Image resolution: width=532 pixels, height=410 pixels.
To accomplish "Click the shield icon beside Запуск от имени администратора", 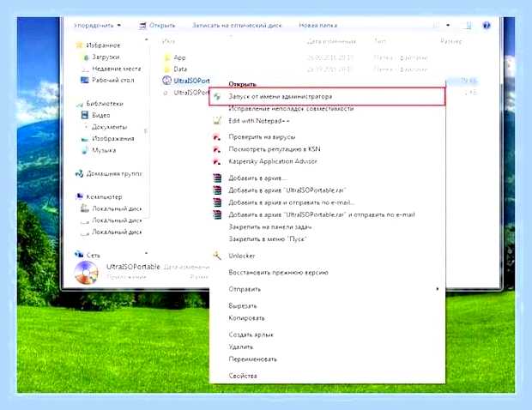I will (x=217, y=97).
